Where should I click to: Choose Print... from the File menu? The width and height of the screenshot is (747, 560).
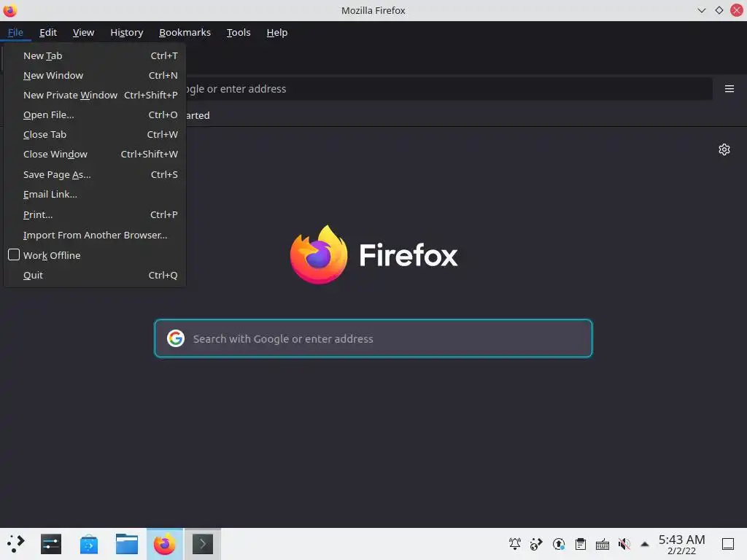[95, 215]
